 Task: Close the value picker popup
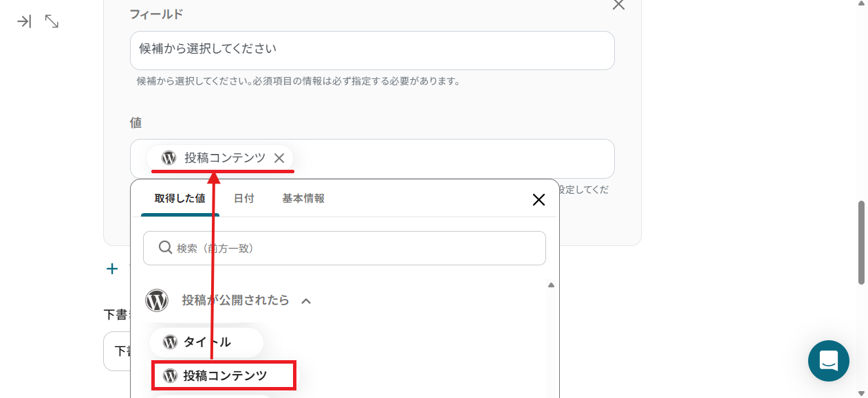(539, 199)
